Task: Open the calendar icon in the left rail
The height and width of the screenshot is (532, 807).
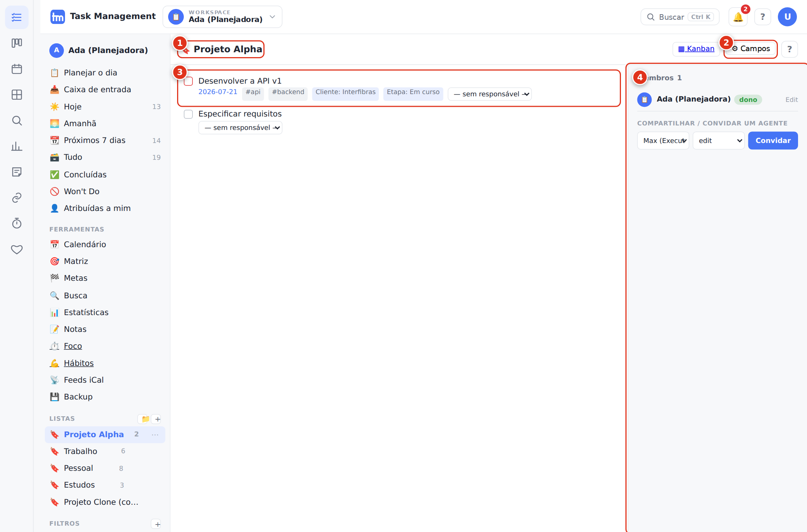Action: pos(17,69)
